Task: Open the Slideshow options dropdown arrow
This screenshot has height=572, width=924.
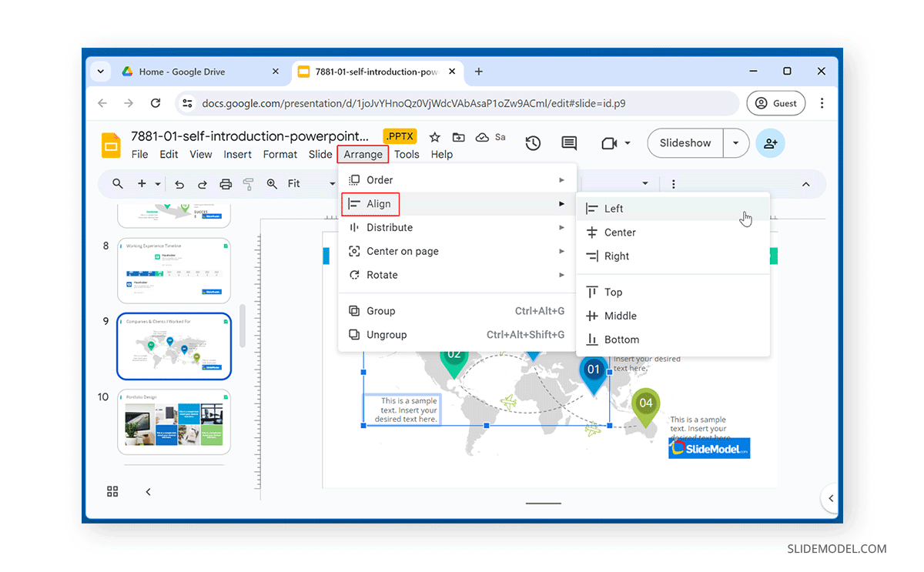Action: pyautogui.click(x=736, y=142)
